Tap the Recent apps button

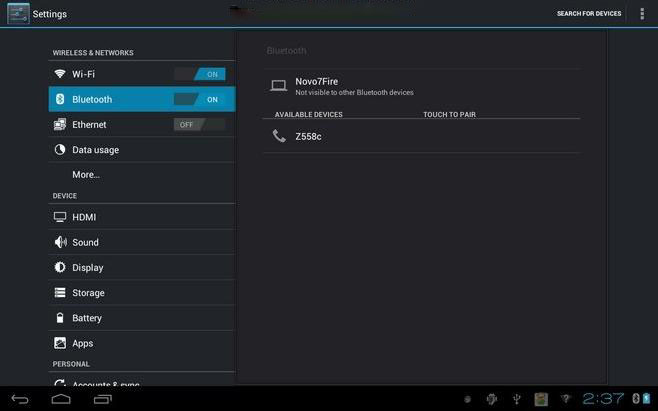tap(103, 399)
